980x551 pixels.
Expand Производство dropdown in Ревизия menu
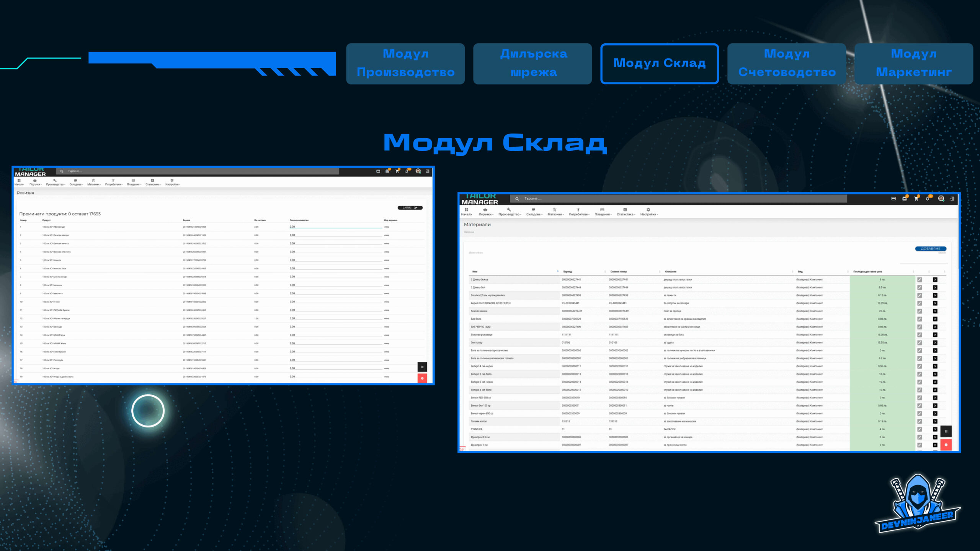55,182
